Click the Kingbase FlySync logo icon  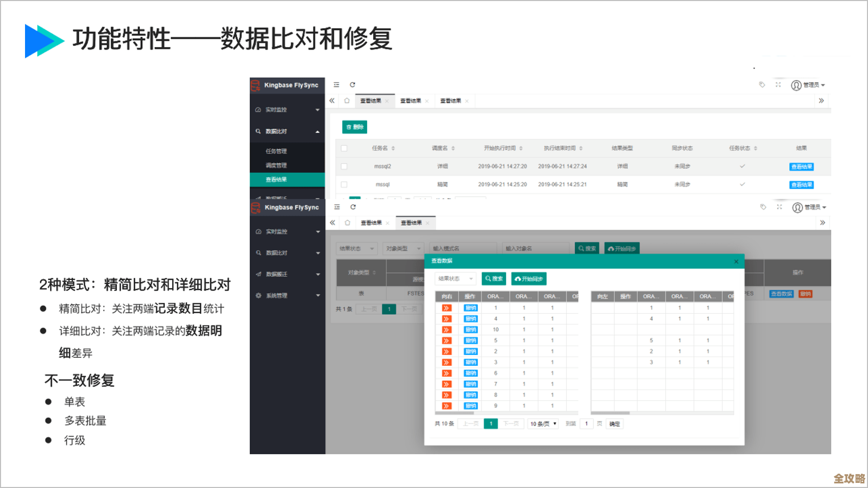click(255, 85)
